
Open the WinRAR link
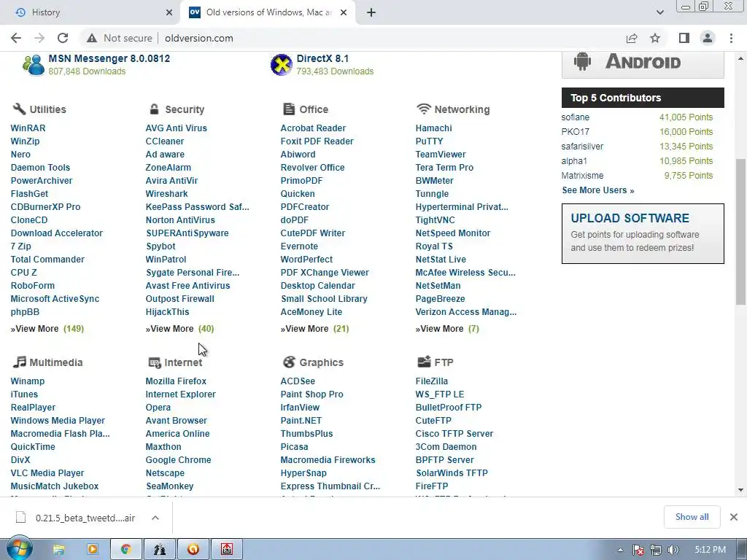28,128
